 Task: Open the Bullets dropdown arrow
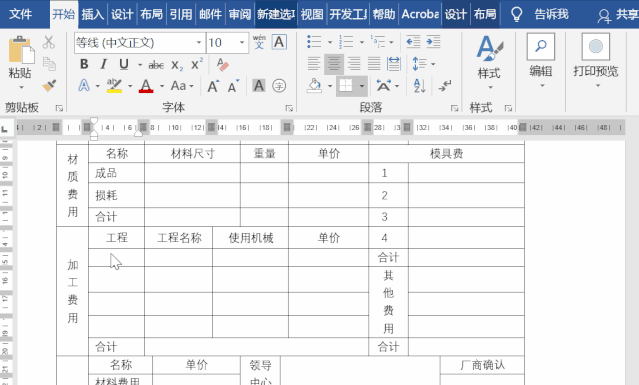(330, 42)
